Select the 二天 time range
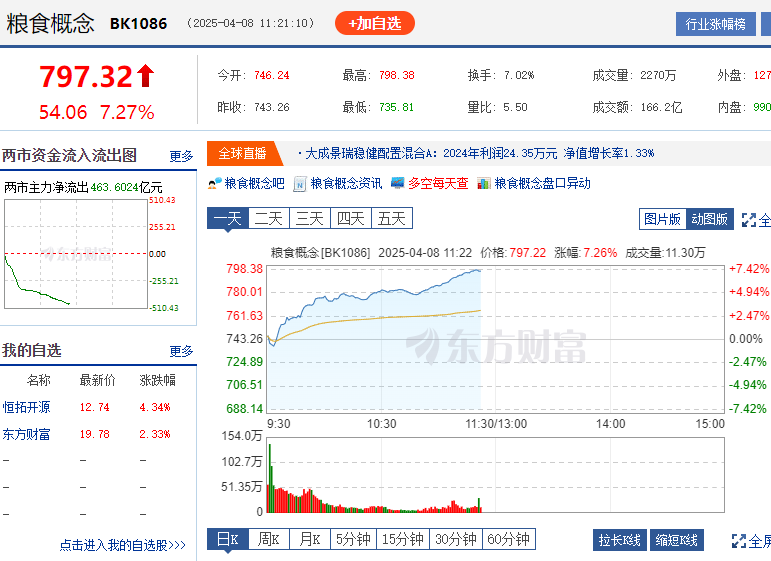Image resolution: width=771 pixels, height=561 pixels. [268, 219]
